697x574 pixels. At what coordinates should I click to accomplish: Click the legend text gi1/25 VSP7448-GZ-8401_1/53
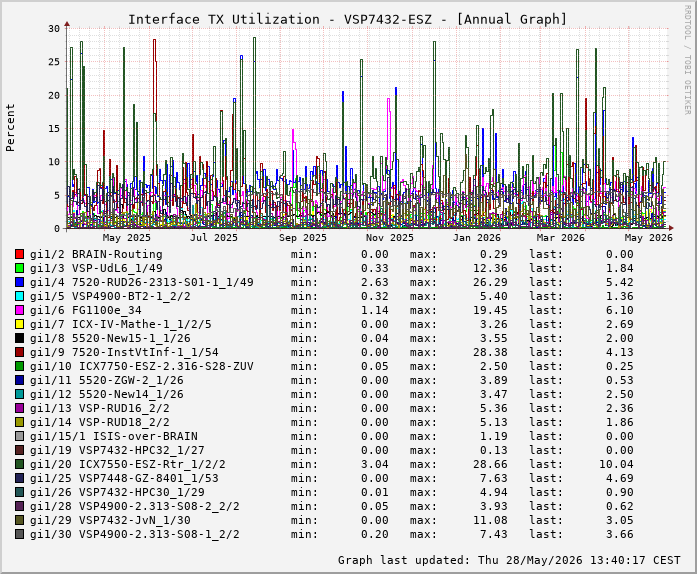pyautogui.click(x=124, y=478)
